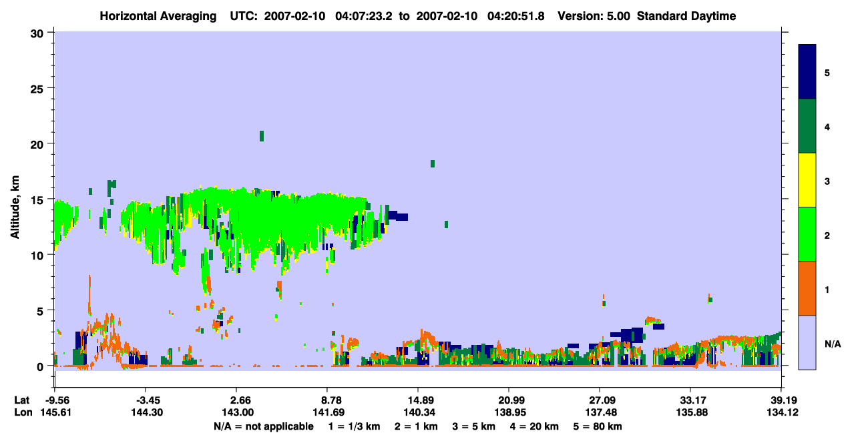This screenshot has width=868, height=445.
Task: Click the colorbar label 4
Action: coord(827,126)
